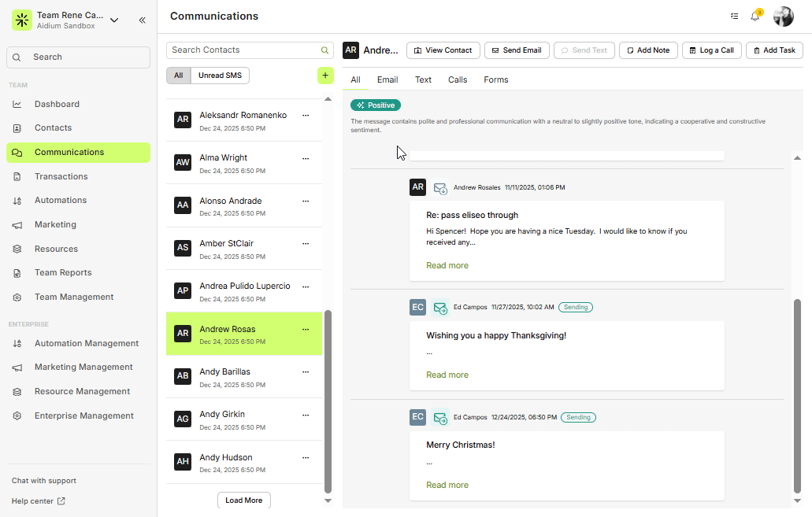Click magnifier icon in Search Contacts field

click(324, 50)
